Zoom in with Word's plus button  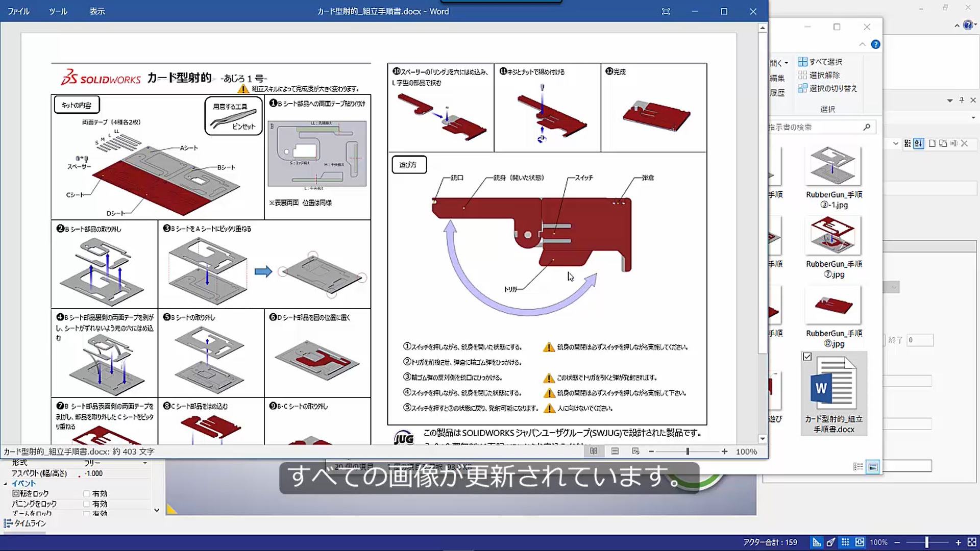click(724, 452)
